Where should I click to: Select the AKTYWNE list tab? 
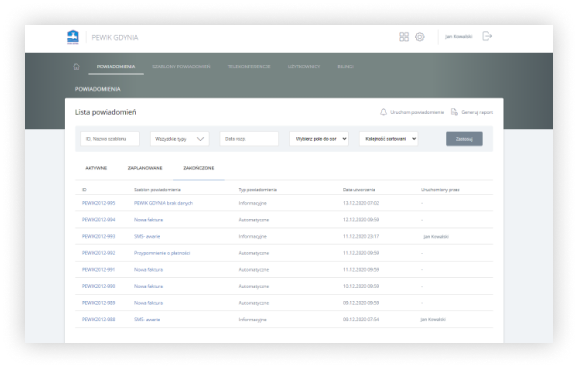[x=96, y=168]
